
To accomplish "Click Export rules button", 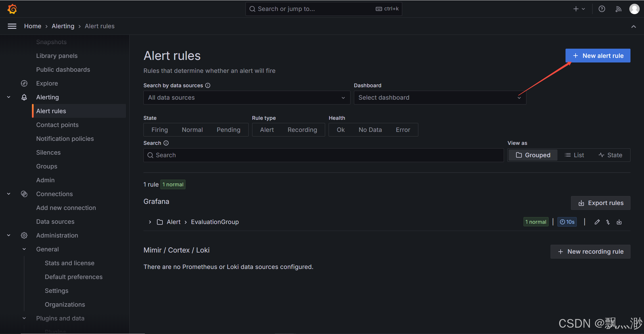I will coord(601,203).
